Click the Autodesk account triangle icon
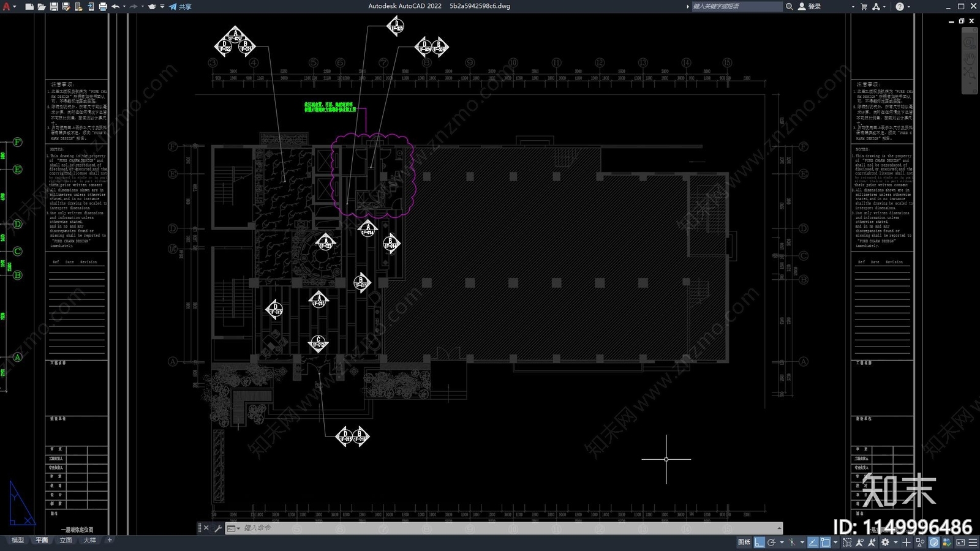 pyautogui.click(x=876, y=6)
